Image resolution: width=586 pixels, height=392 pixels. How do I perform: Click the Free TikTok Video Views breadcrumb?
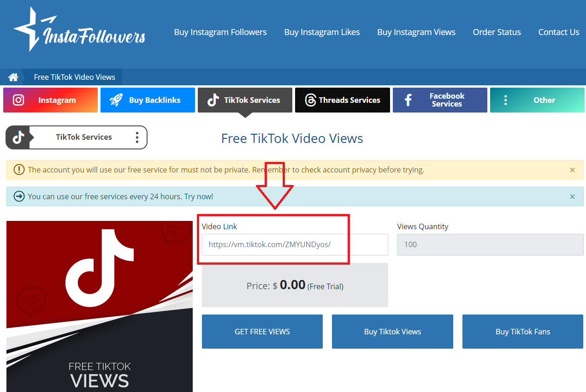click(x=75, y=77)
